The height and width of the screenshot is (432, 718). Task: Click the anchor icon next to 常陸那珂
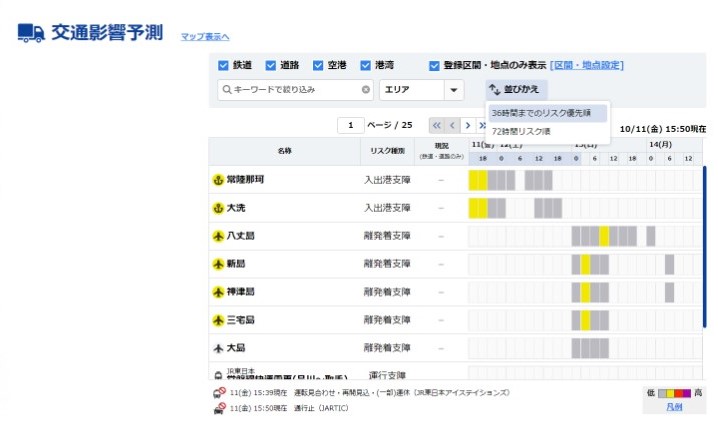pos(218,180)
